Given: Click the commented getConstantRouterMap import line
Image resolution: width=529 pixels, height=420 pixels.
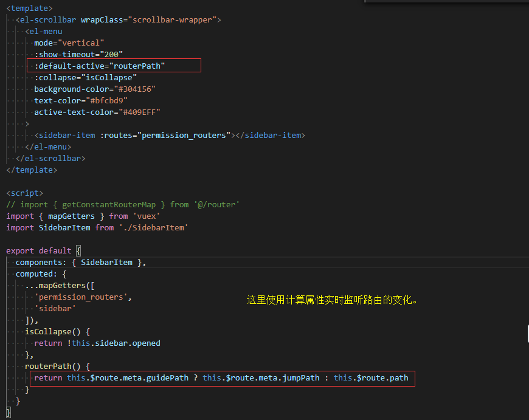Looking at the screenshot, I should coord(123,204).
